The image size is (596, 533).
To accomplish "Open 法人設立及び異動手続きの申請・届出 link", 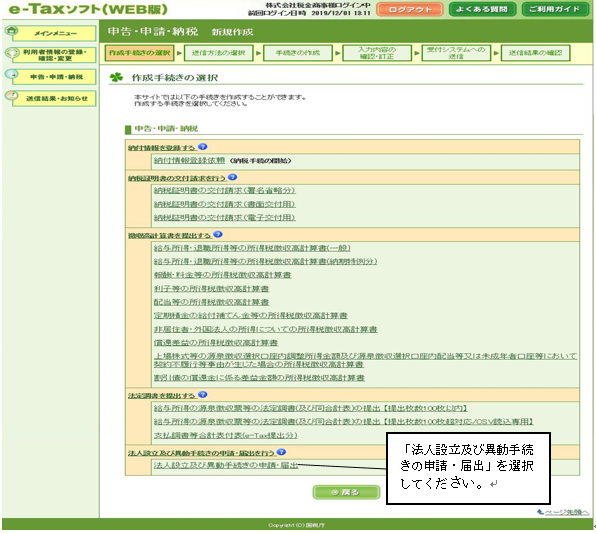I will point(226,465).
